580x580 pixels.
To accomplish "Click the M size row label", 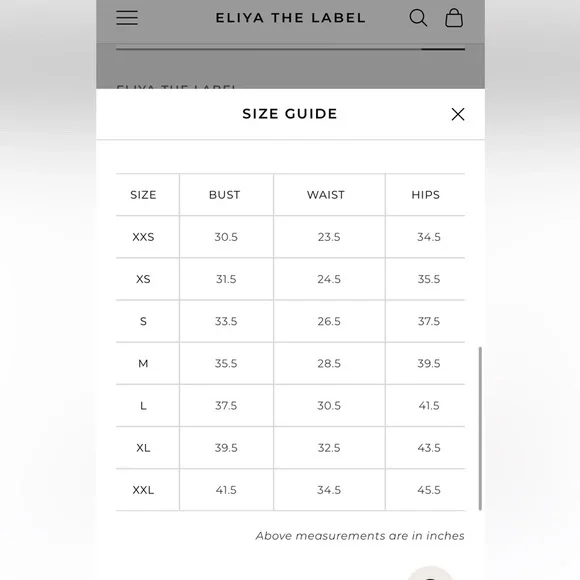I will 143,364.
